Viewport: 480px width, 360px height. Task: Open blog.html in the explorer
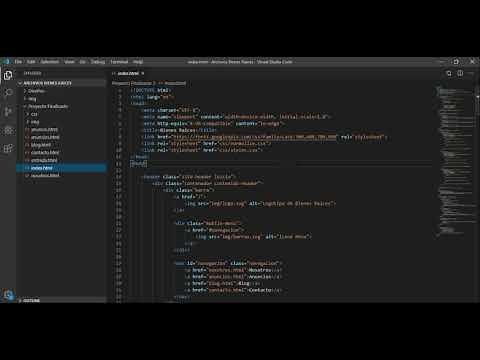(x=61, y=145)
